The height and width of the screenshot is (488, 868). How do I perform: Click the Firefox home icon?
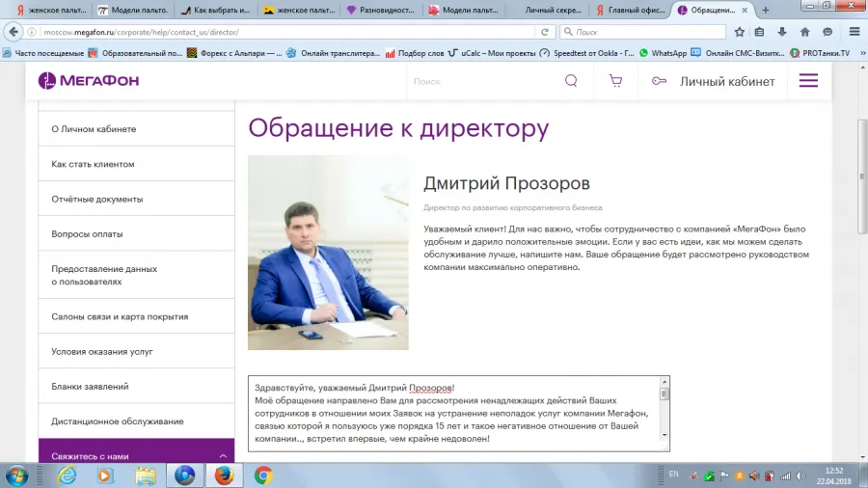pos(805,32)
